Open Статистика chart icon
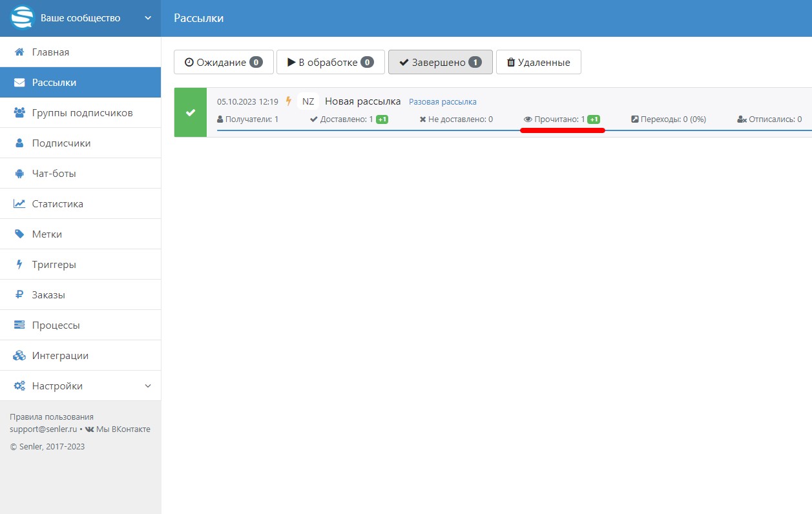 pyautogui.click(x=19, y=204)
